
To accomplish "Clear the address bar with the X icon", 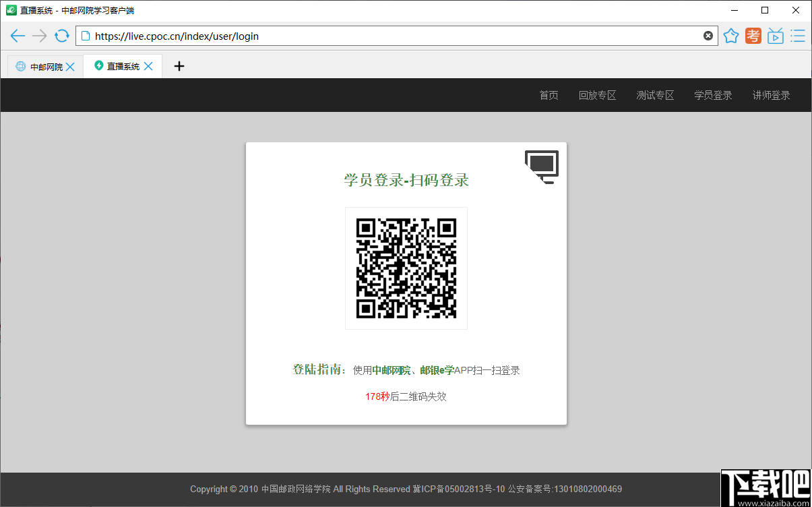I will pyautogui.click(x=708, y=36).
